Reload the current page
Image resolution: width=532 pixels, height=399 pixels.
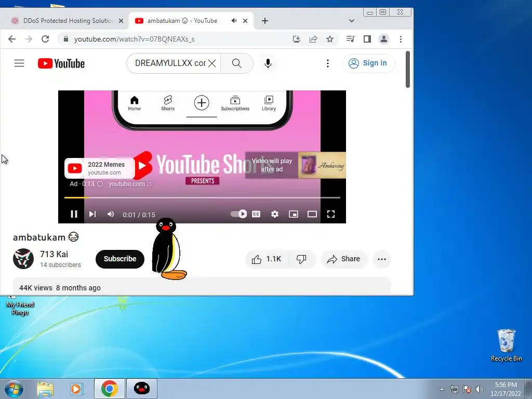45,39
